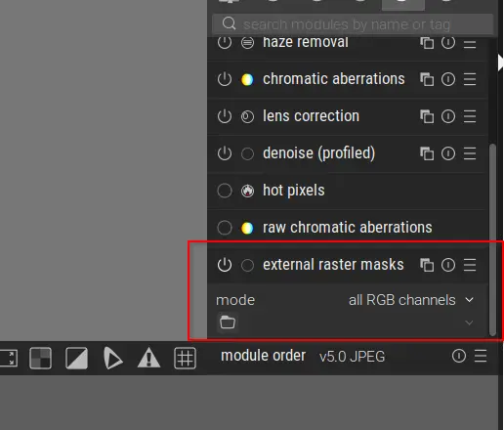Viewport: 504px width, 430px height.
Task: Reset the module order icon
Action: click(x=459, y=356)
